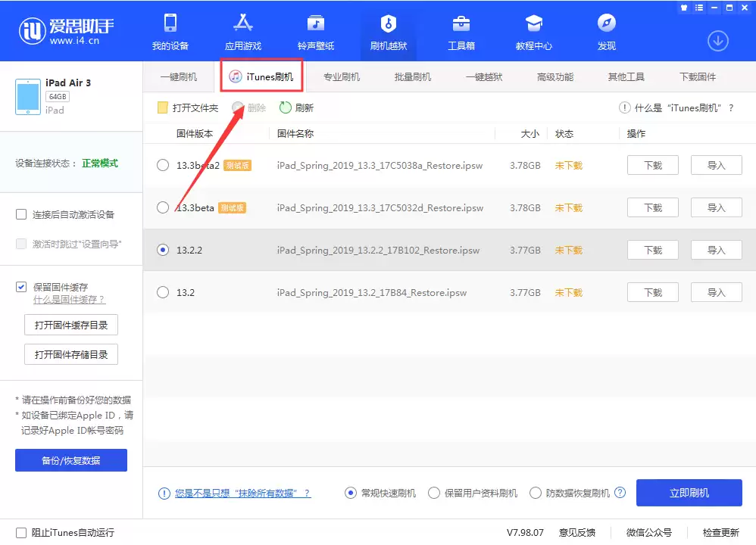The height and width of the screenshot is (545, 756).
Task: Click help question icon near 防数据恢复刷机
Action: point(620,493)
